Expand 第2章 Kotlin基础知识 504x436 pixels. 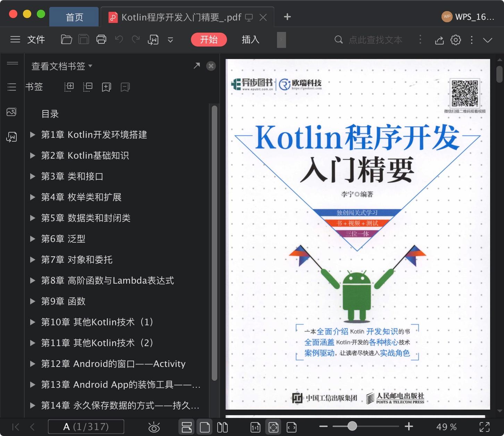33,156
